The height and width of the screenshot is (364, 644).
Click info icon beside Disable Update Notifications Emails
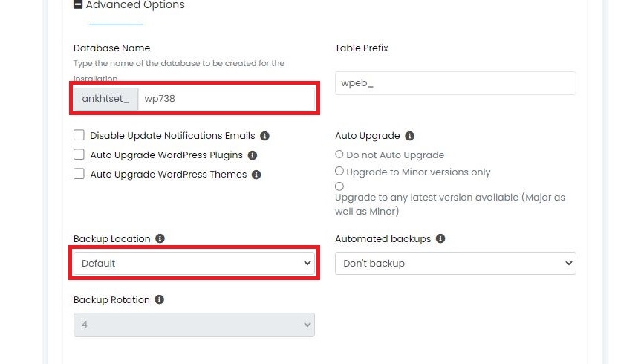point(265,136)
